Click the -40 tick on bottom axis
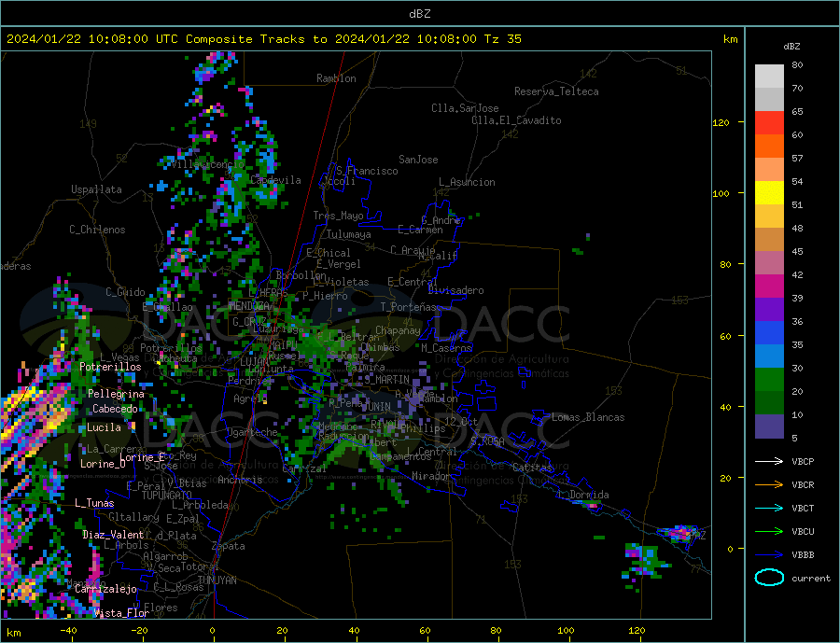The image size is (840, 643). (68, 631)
